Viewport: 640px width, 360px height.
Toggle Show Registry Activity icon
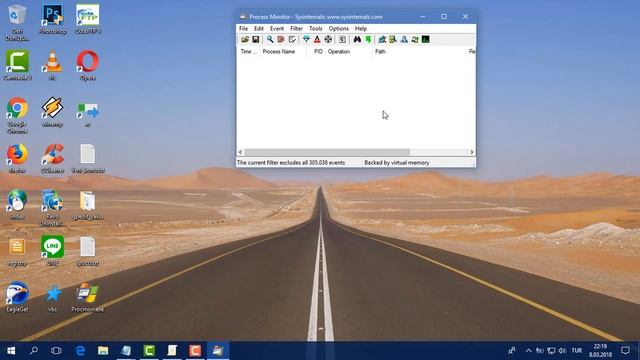382,40
